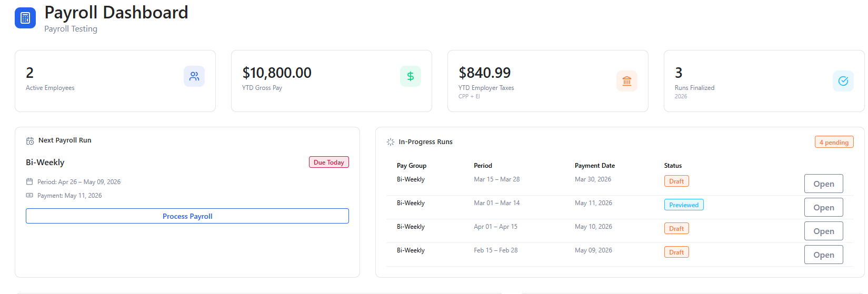868x294 pixels.
Task: Click the May 10, 2026 payment date
Action: [593, 227]
